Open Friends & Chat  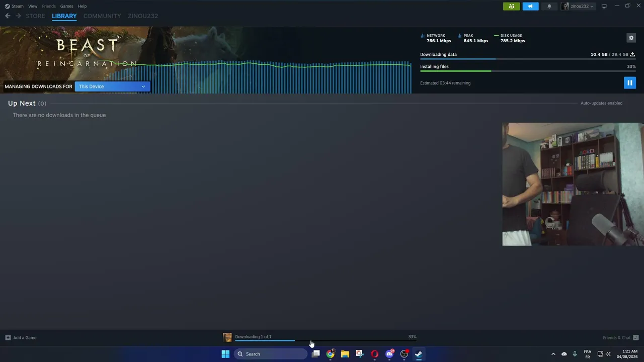coord(616,337)
